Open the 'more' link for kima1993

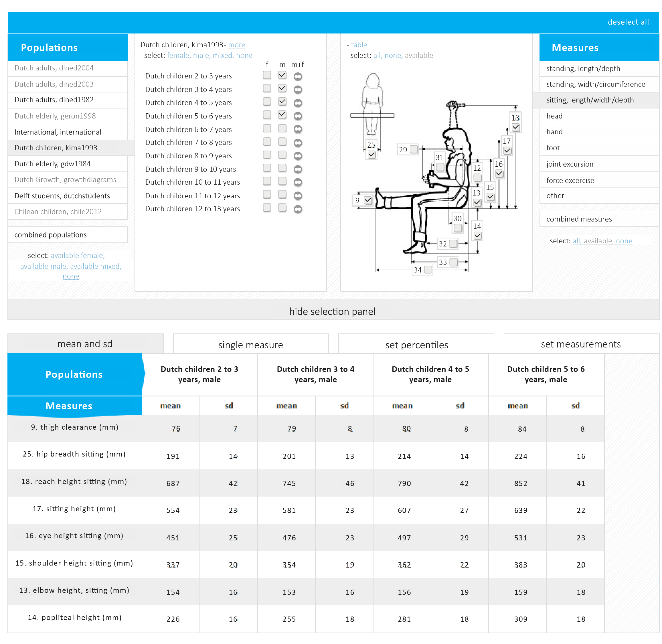coord(236,45)
